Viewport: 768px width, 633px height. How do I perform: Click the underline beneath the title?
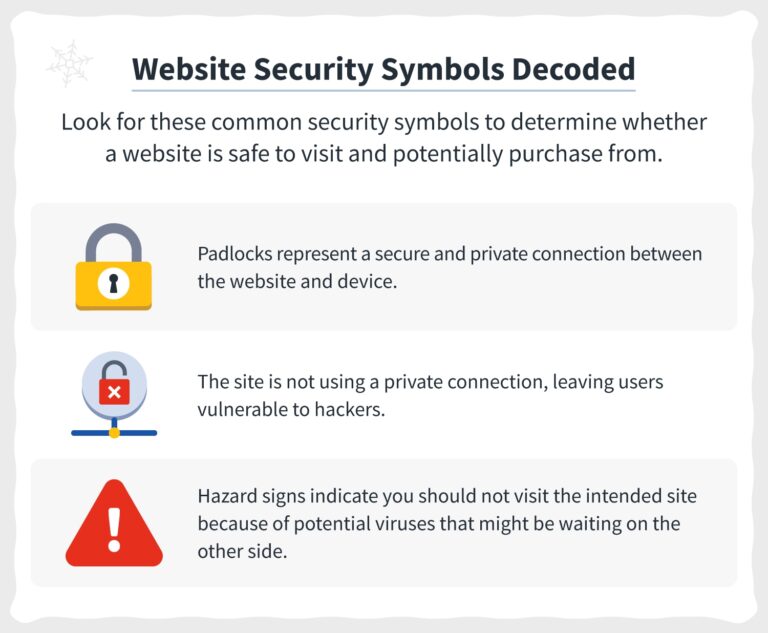(383, 91)
